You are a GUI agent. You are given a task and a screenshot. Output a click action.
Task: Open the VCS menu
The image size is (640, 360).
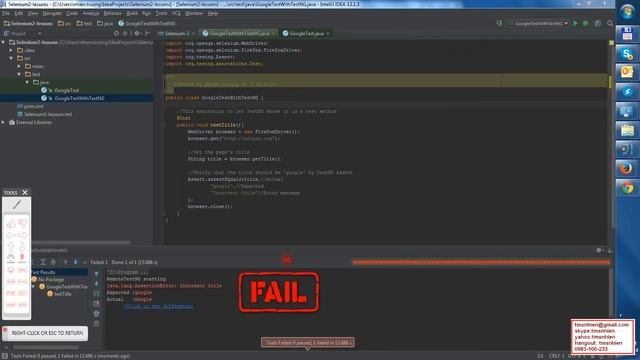point(176,13)
